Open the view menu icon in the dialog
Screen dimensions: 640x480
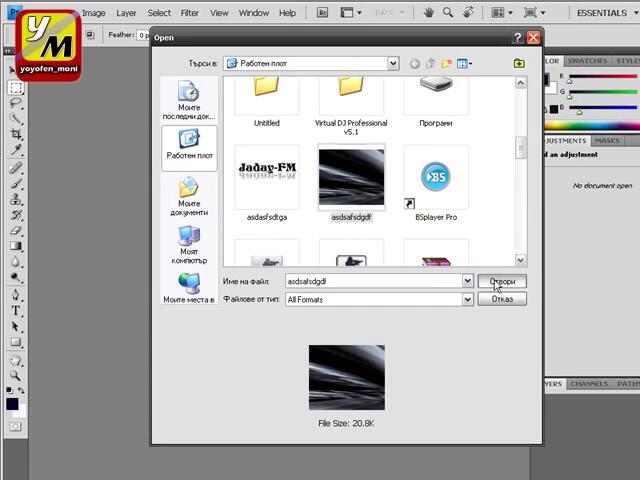pyautogui.click(x=464, y=63)
